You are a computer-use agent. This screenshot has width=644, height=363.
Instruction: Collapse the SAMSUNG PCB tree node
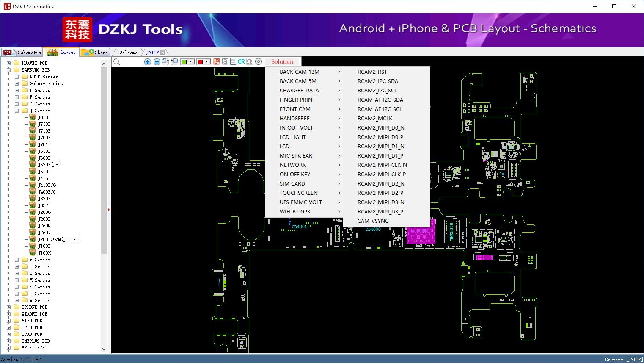point(9,70)
